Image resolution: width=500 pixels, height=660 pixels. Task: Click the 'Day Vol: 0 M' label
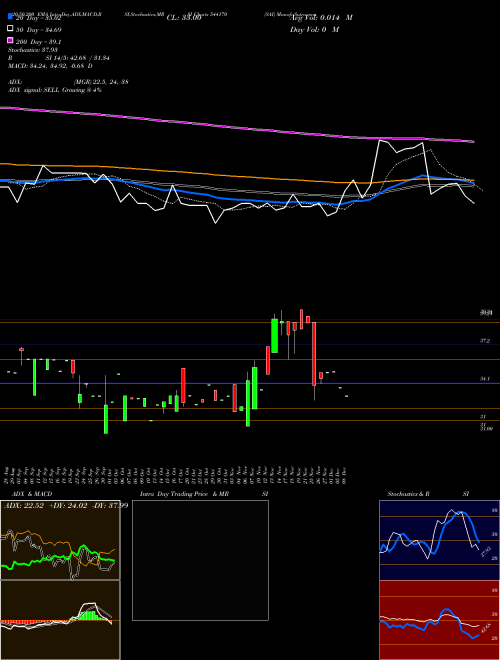point(314,29)
